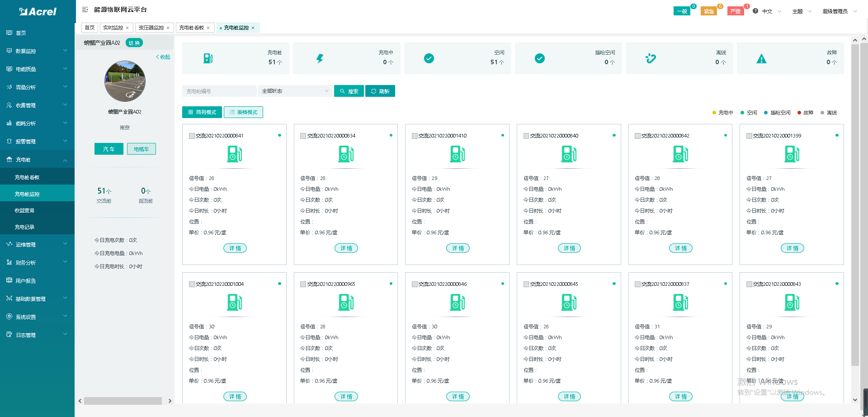This screenshot has height=417, width=868.
Task: Click the charging pile stat card icon
Action: pos(208,58)
